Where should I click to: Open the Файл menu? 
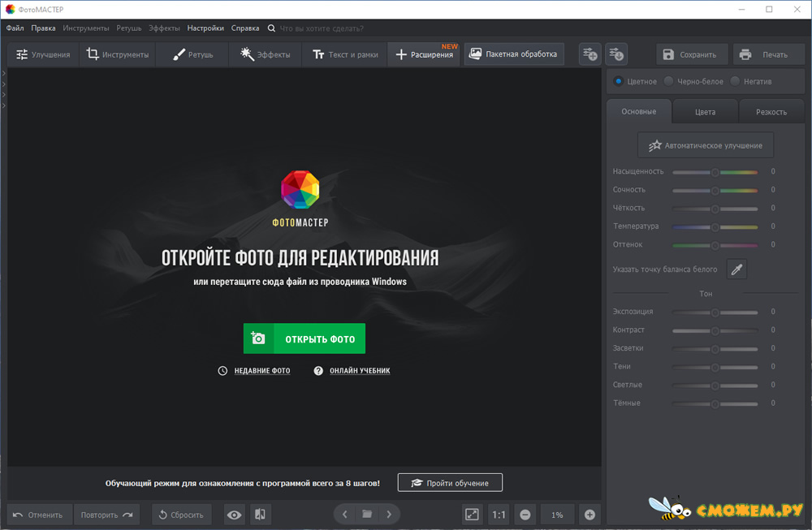pyautogui.click(x=15, y=28)
